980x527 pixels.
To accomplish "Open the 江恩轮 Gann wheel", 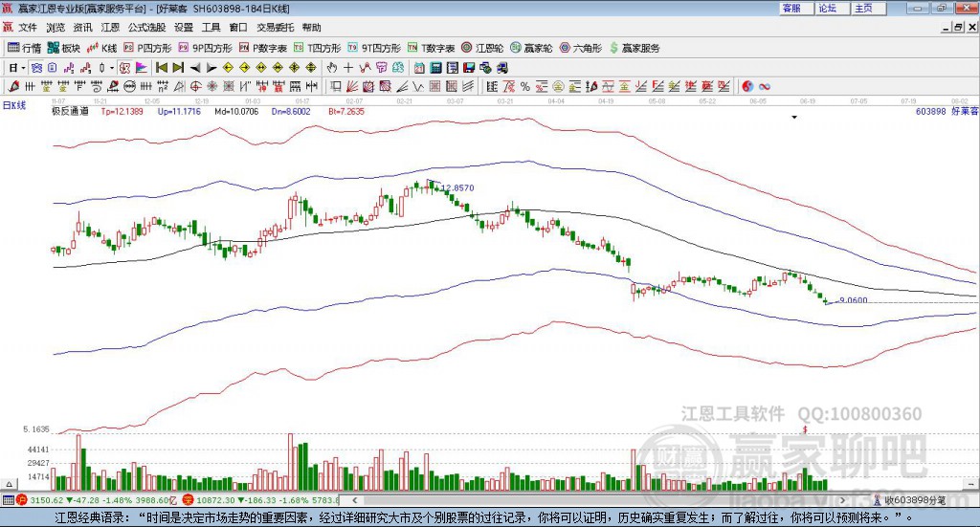I will tap(482, 48).
